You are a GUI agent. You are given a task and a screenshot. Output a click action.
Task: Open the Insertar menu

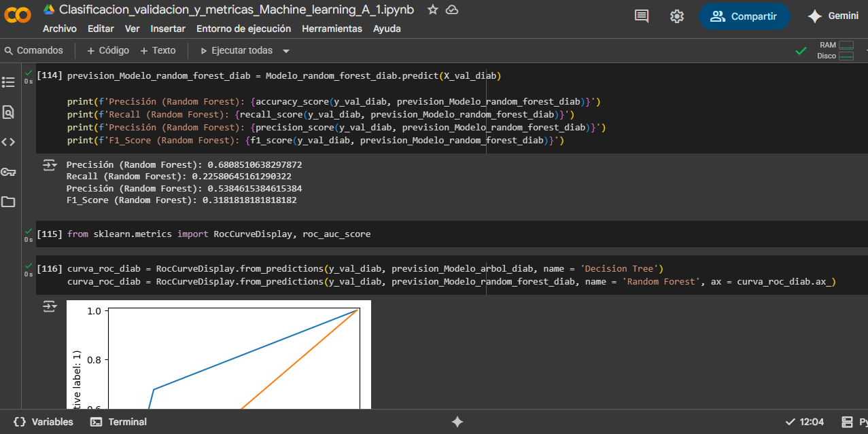click(168, 29)
